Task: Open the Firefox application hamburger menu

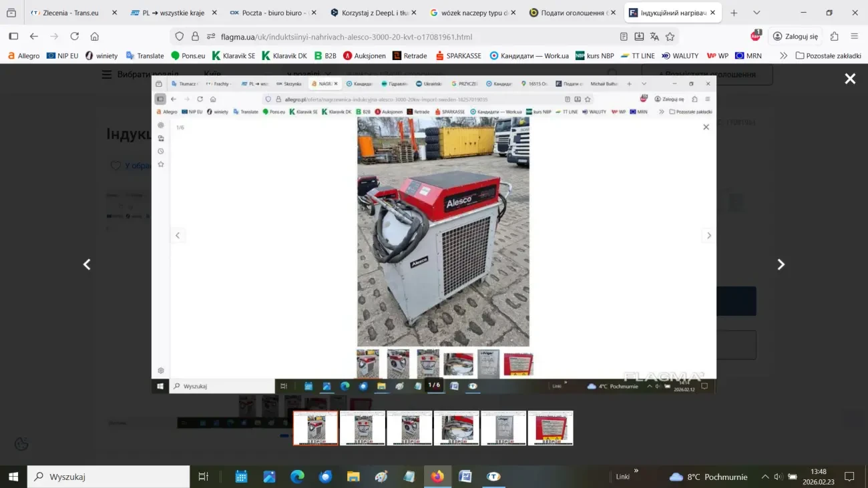Action: [854, 37]
